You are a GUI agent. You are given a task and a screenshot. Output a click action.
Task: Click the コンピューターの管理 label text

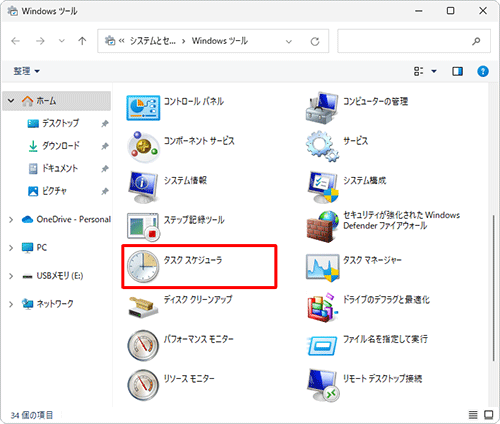pyautogui.click(x=375, y=101)
